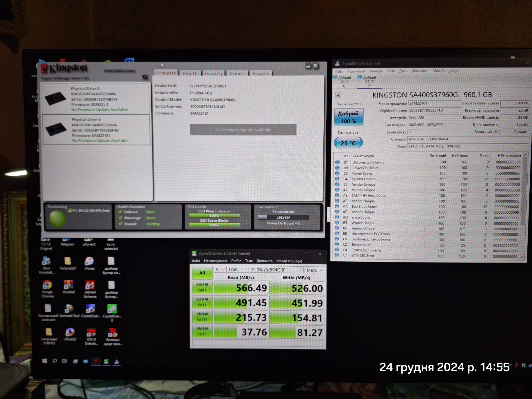Click the SSD Wear Indicator progress bar

(x=214, y=216)
